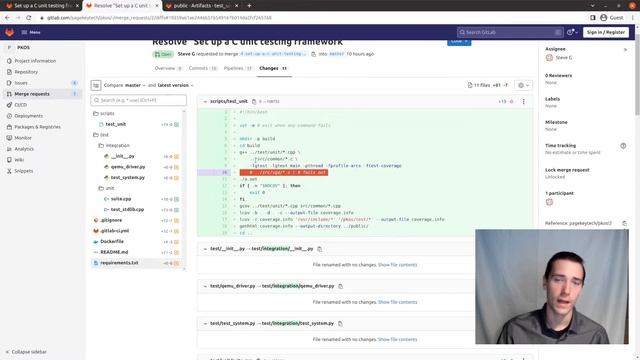Open Wiki in the sidebar
This screenshot has width=640, height=360.
(19, 160)
